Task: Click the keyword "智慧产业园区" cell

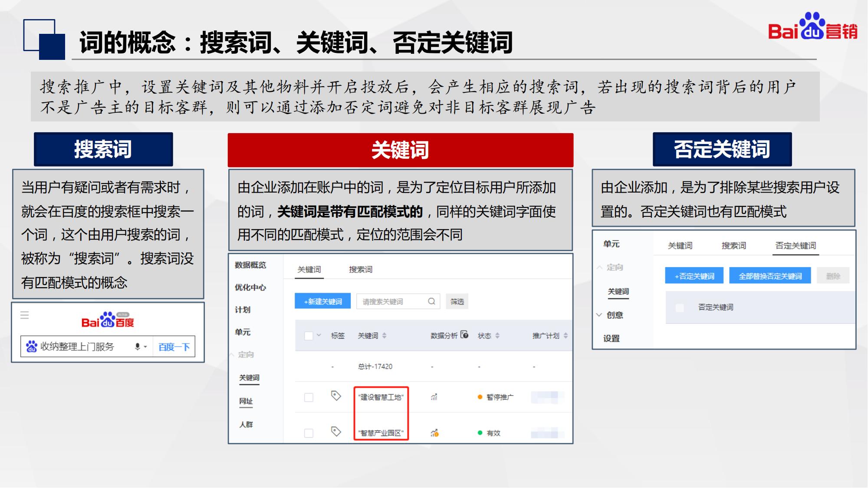Action: click(381, 433)
